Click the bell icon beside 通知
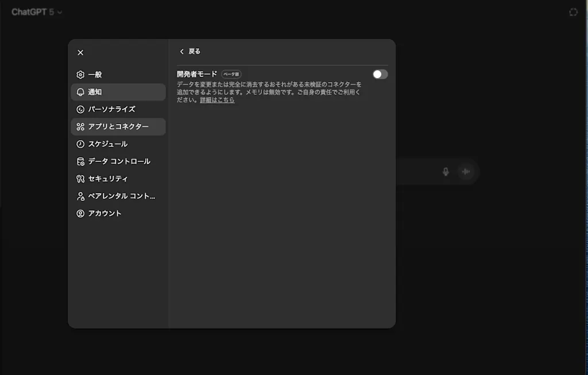The height and width of the screenshot is (375, 588). click(80, 92)
